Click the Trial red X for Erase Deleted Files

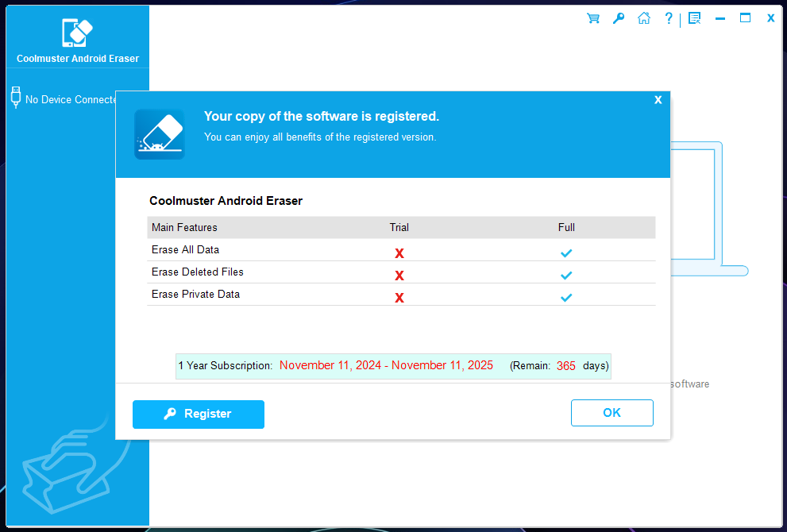(399, 276)
